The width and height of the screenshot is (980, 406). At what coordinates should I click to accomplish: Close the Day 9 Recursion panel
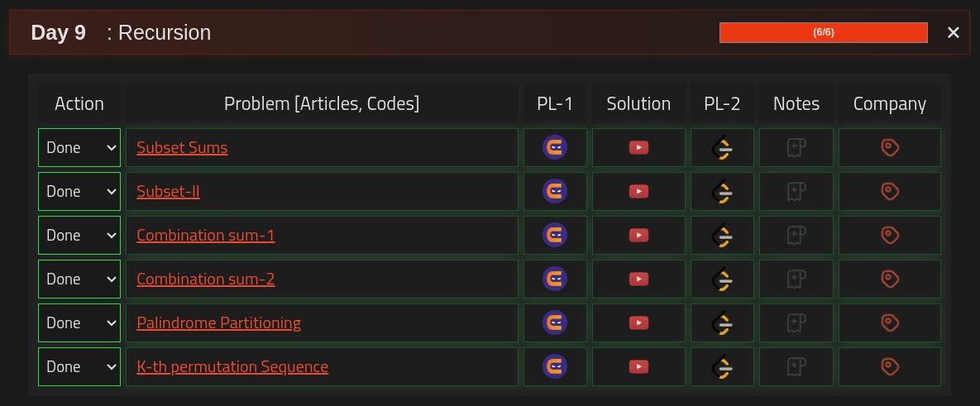954,32
